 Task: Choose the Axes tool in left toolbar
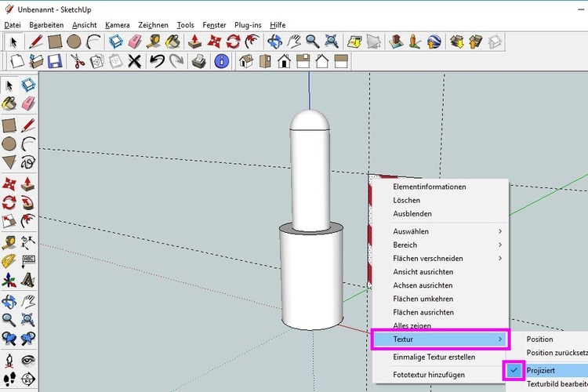coord(9,280)
